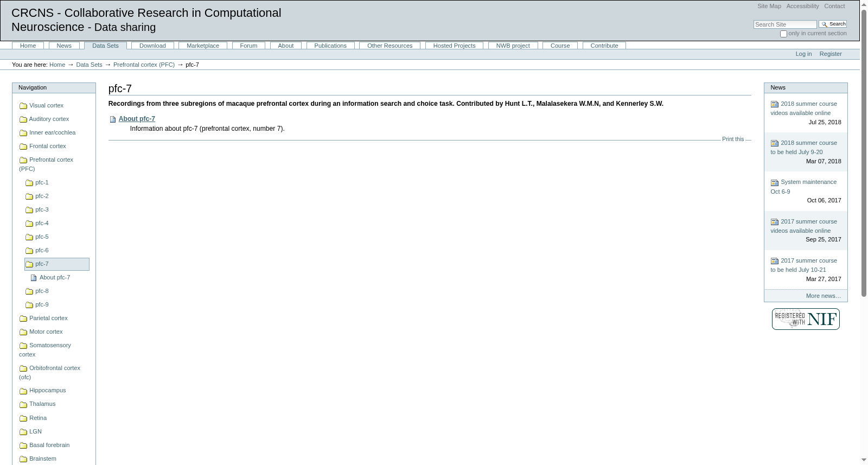Click Prefrontal cortex (PFC) breadcrumb link

144,65
